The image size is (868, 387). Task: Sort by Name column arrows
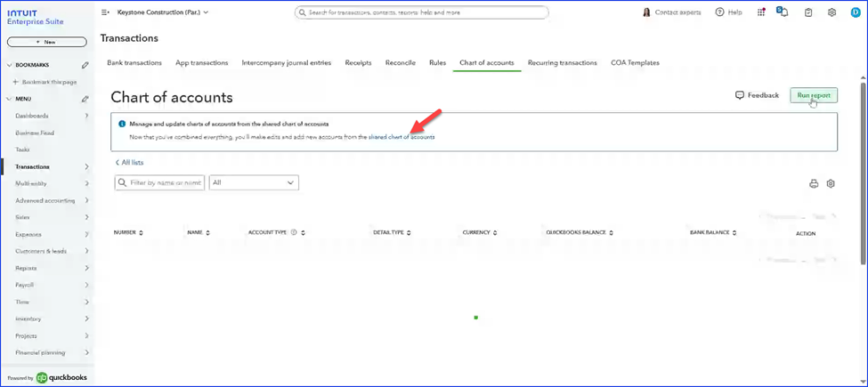(x=207, y=233)
